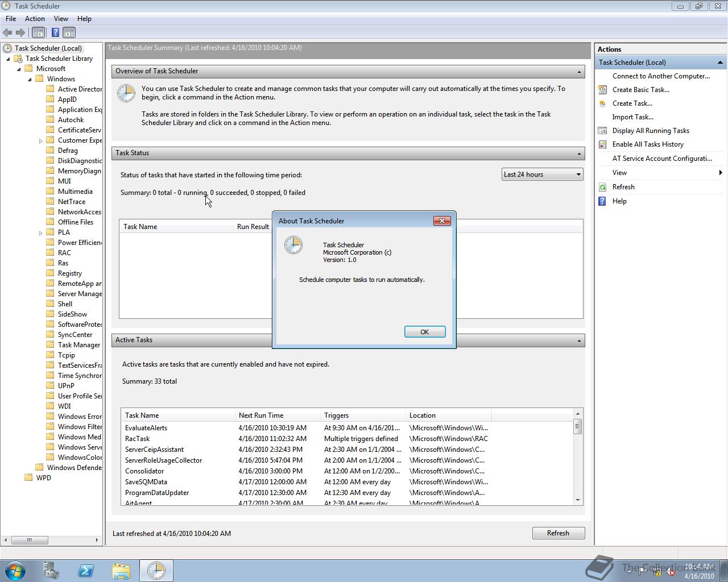Collapse the Overview of Task Scheduler section
728x582 pixels.
click(x=579, y=72)
